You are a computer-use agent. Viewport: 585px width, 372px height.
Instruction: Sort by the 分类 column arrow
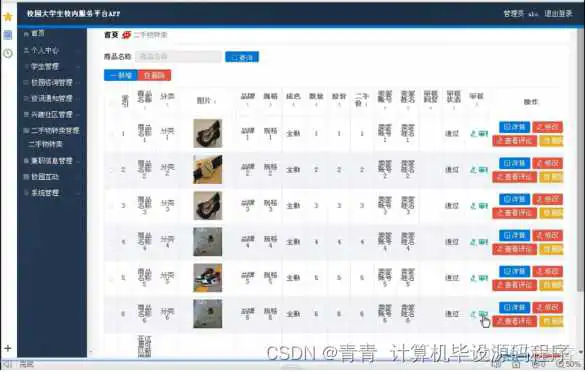pos(167,105)
